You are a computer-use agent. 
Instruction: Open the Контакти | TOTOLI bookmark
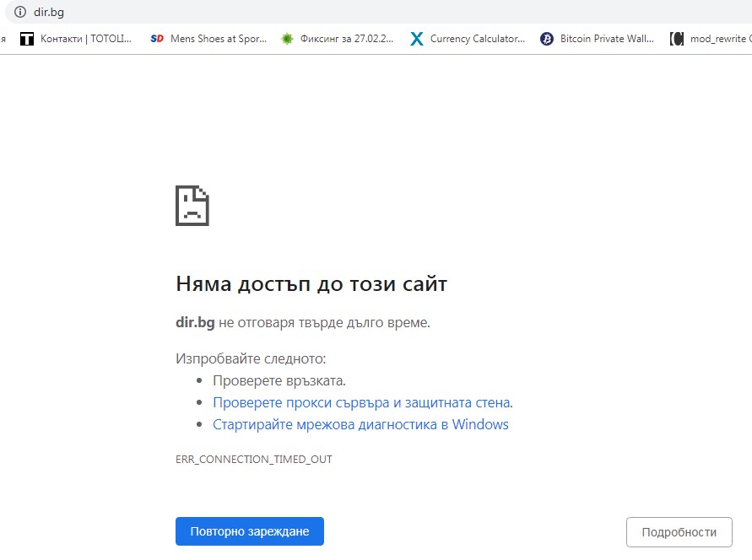tap(87, 39)
